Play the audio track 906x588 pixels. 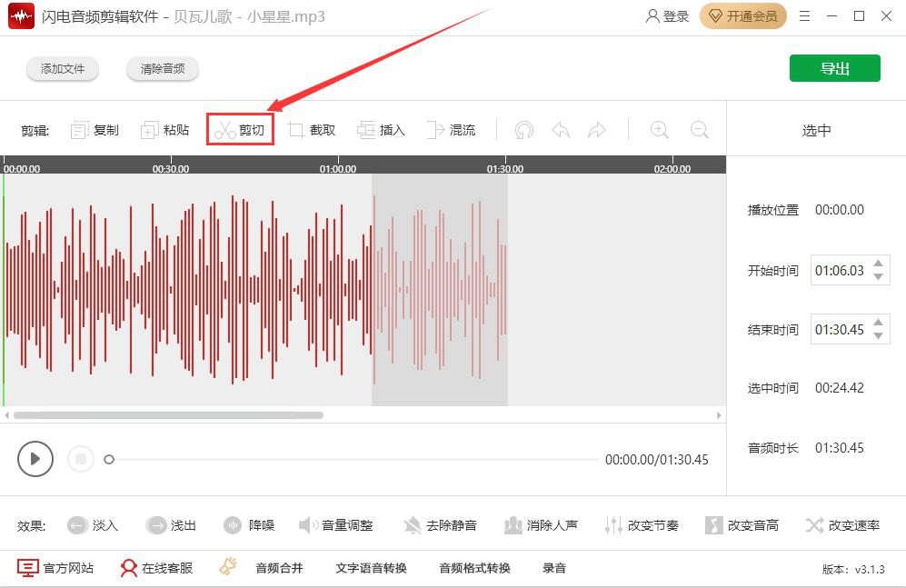click(35, 459)
